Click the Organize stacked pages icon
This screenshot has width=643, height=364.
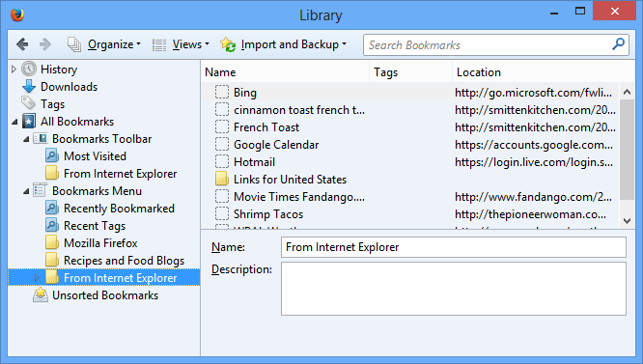coord(74,44)
